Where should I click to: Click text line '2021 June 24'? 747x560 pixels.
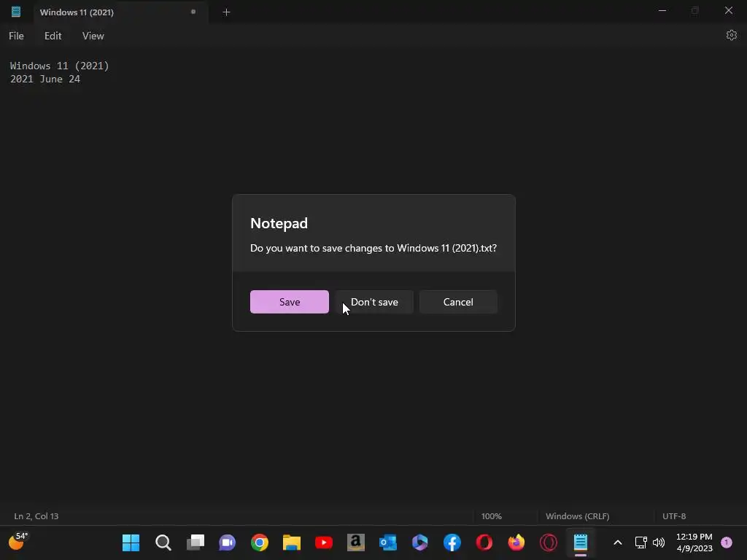point(45,79)
